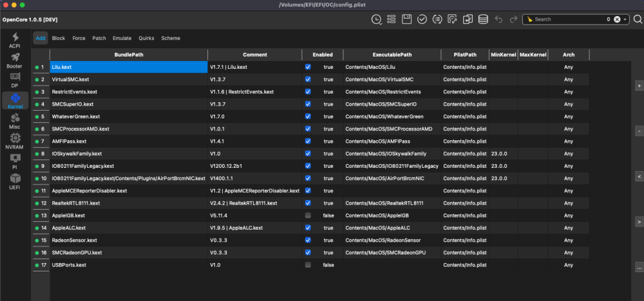This screenshot has width=644, height=301.
Task: Enable the USBPorts.kext checkbox
Action: tap(308, 265)
